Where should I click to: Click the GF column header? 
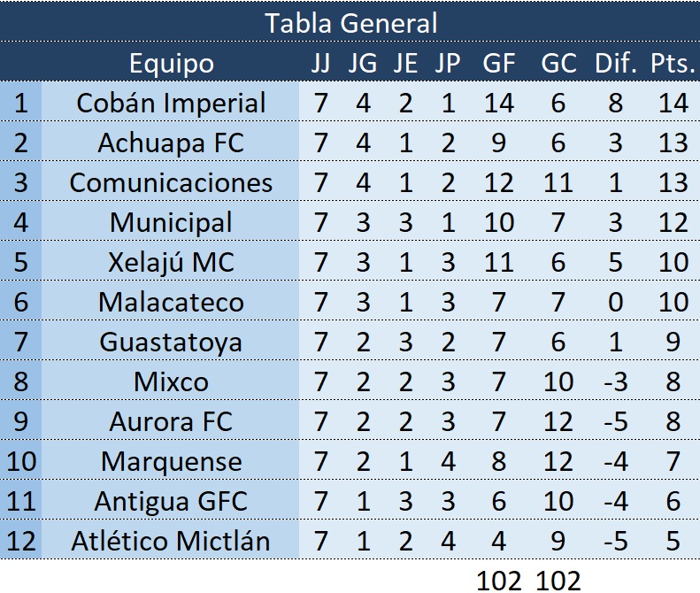tap(499, 63)
